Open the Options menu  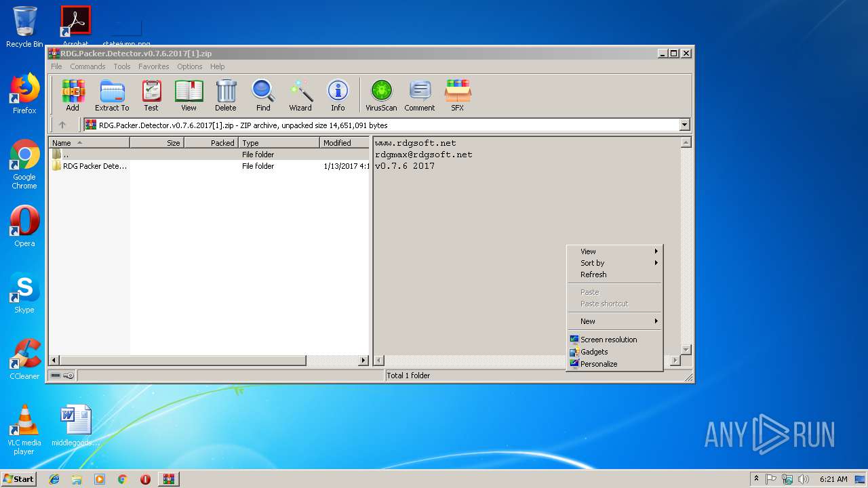tap(190, 66)
